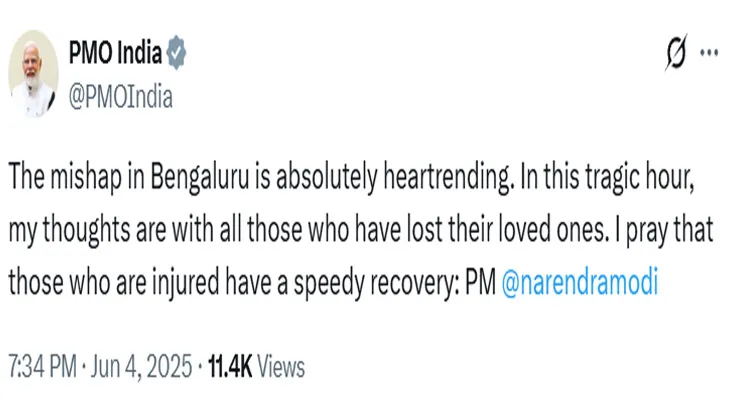The image size is (730, 400).
Task: Open the three-dot more options menu
Action: pyautogui.click(x=709, y=53)
